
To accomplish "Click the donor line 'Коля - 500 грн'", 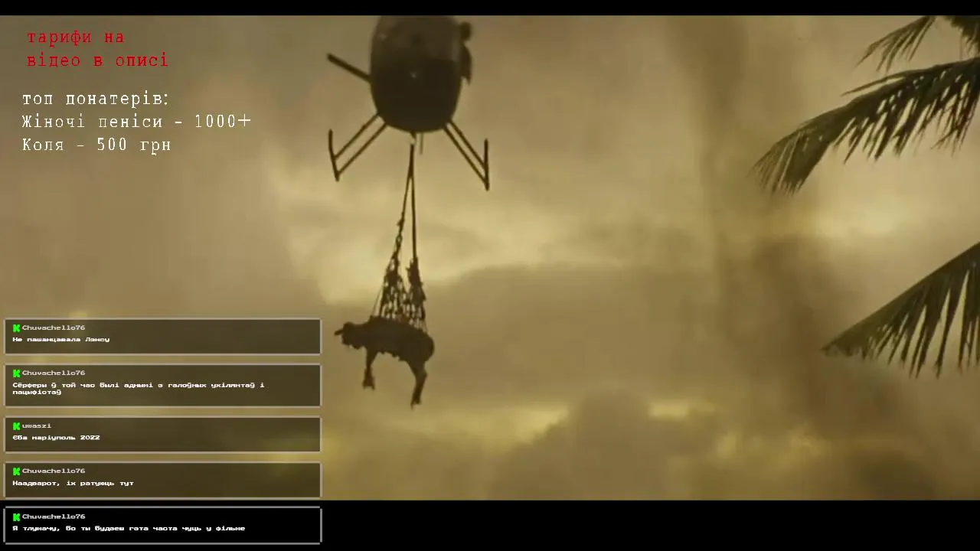I will [96, 145].
